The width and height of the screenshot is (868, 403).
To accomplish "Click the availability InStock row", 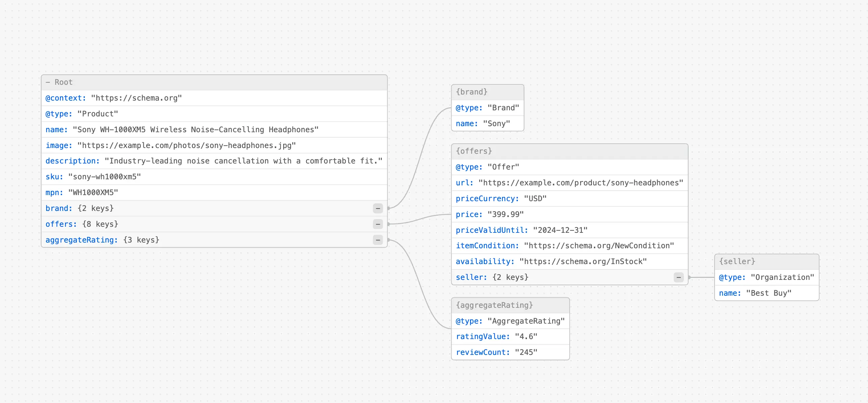I will [x=569, y=262].
